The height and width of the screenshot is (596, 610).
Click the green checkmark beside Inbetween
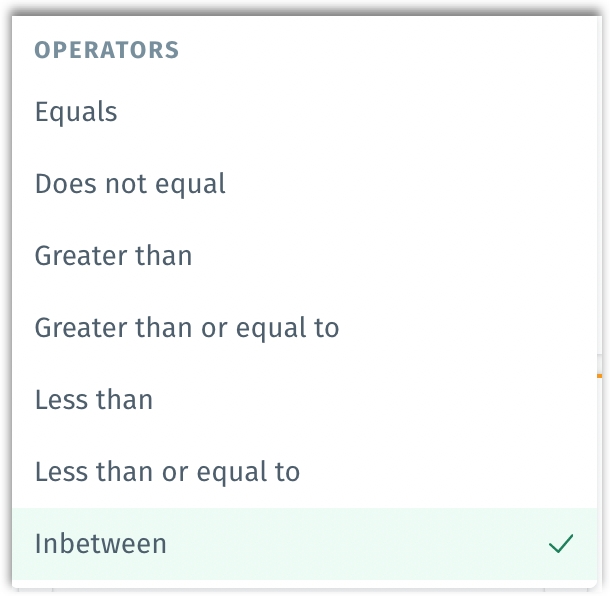pyautogui.click(x=561, y=544)
